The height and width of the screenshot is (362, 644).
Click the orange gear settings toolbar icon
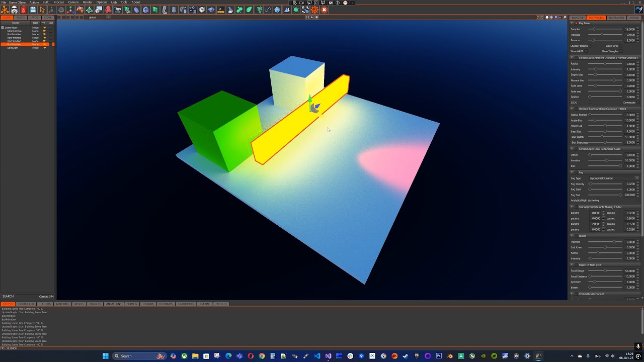pos(314,10)
